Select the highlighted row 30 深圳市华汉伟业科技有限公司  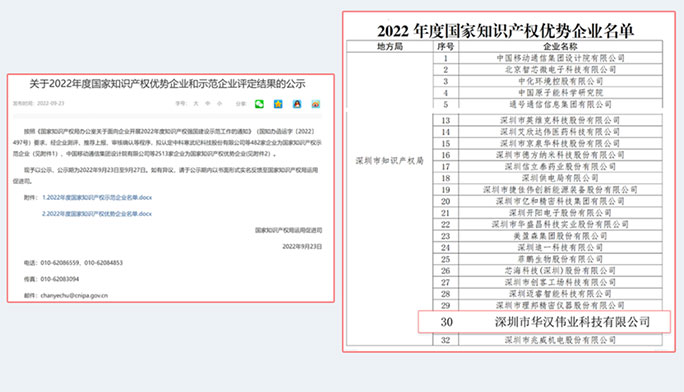(x=544, y=322)
